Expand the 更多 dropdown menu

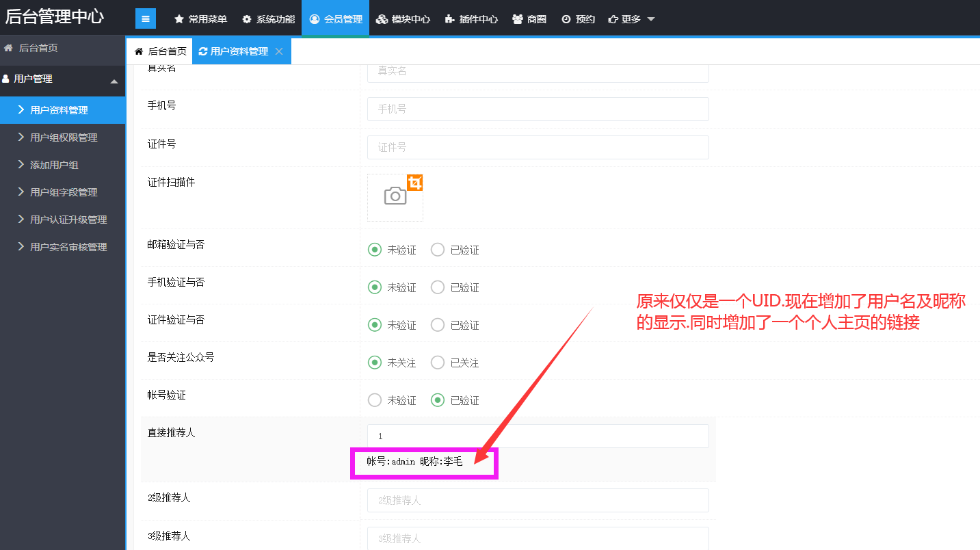[x=631, y=19]
